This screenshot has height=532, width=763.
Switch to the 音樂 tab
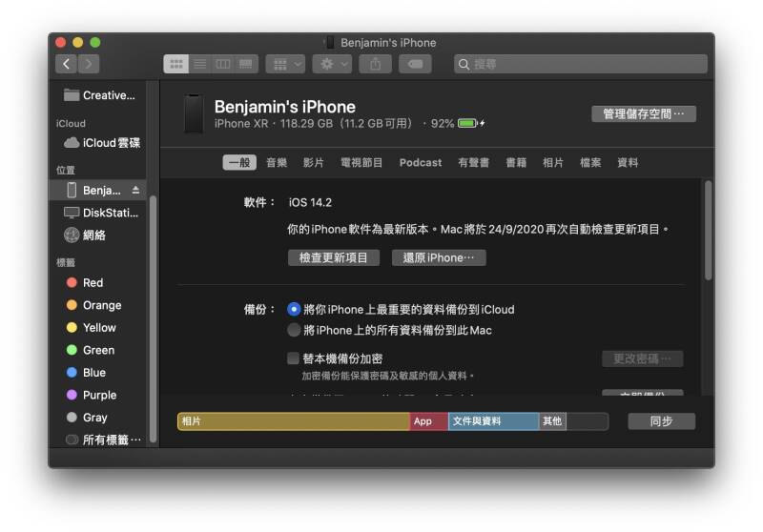click(277, 162)
